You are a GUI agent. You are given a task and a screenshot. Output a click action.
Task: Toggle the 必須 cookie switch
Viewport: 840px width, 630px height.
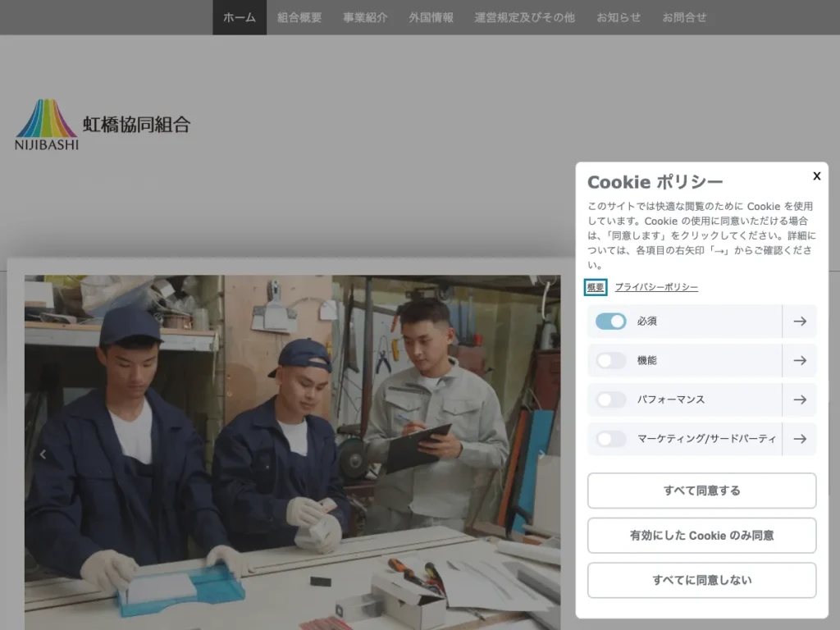610,322
